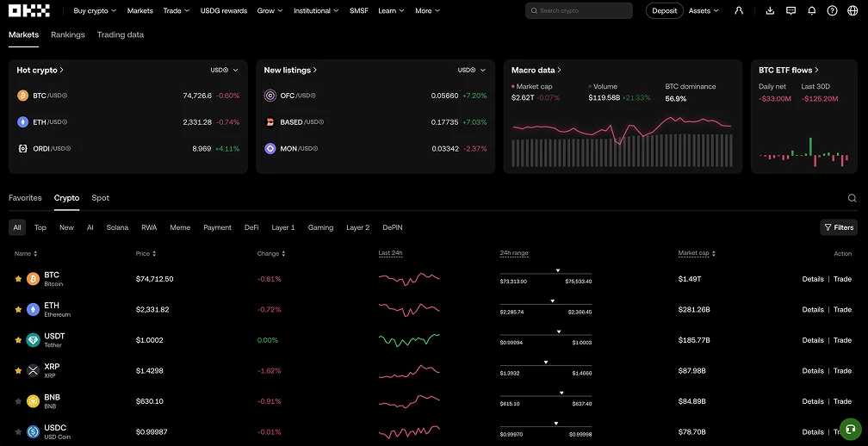Viewport: 868px width, 446px height.
Task: Sort the table by Price
Action: (x=146, y=253)
